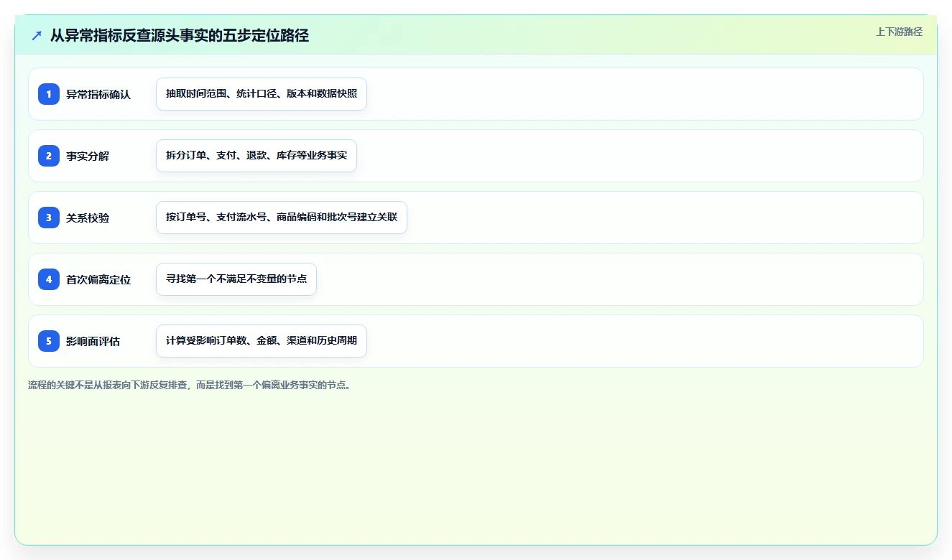
Task: Click the footer note starting 流程的关键不是
Action: coord(191,386)
